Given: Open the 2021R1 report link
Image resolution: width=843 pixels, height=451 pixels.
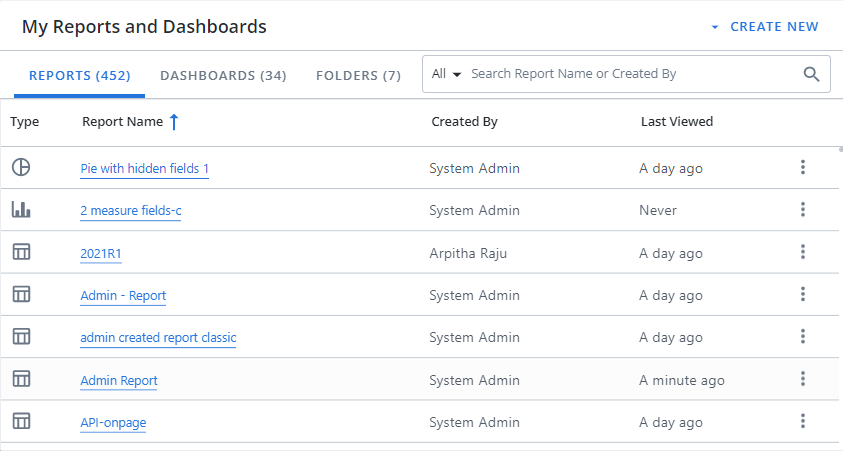Looking at the screenshot, I should point(100,254).
